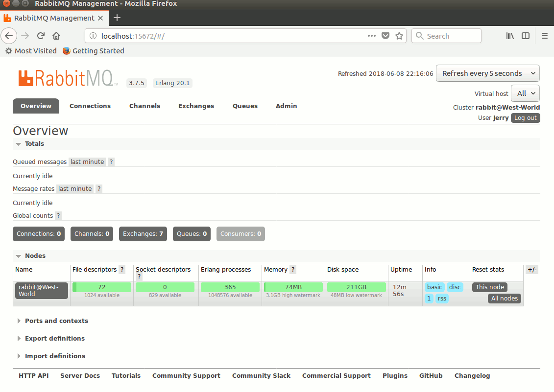
Task: Toggle node columns with +/- control
Action: 532,270
